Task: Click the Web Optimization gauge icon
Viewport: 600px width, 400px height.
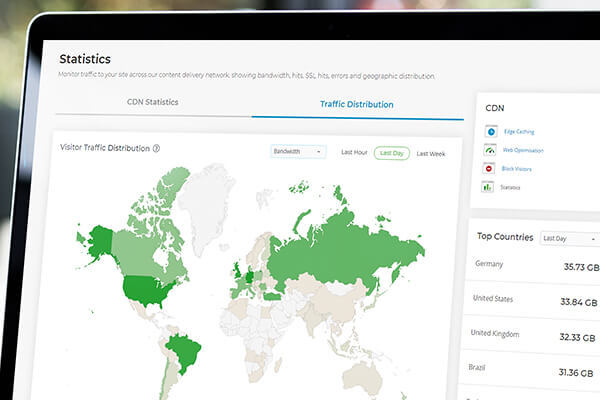Action: click(x=490, y=150)
